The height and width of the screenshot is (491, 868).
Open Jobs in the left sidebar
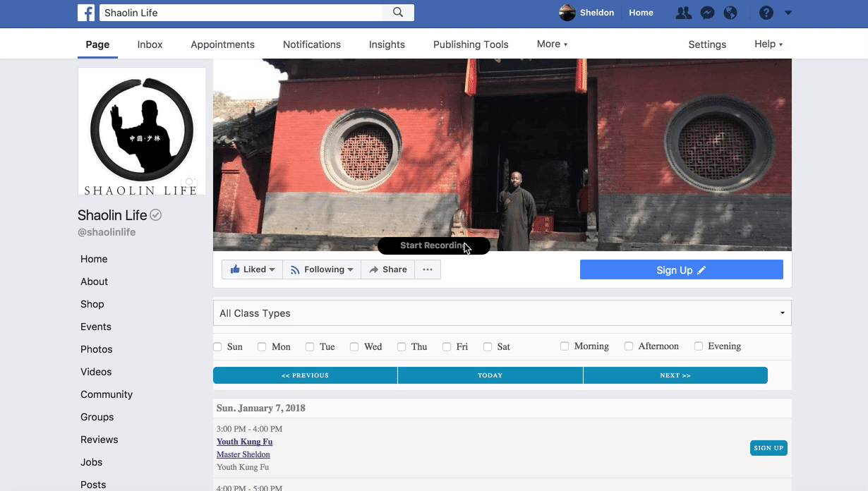click(92, 462)
